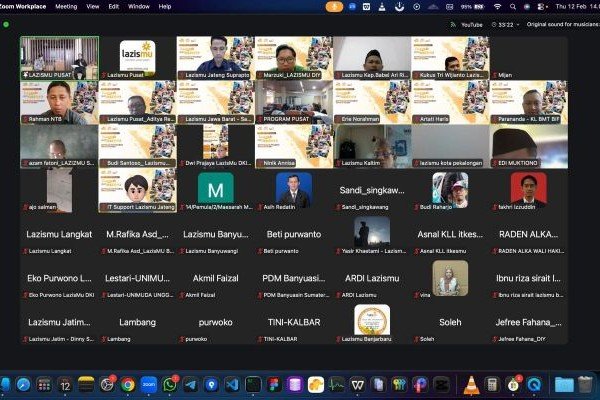
Task: Click the orange microphone indicator in menu bar
Action: coord(334,6)
